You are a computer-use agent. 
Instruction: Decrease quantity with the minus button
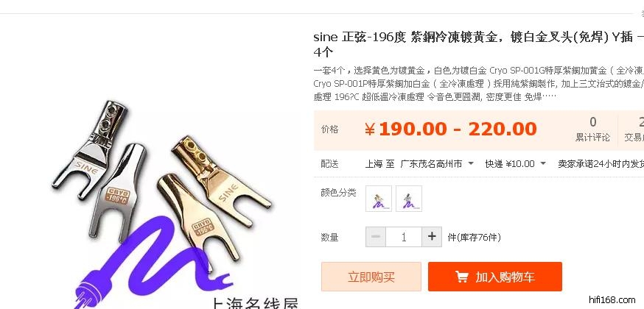click(x=375, y=237)
